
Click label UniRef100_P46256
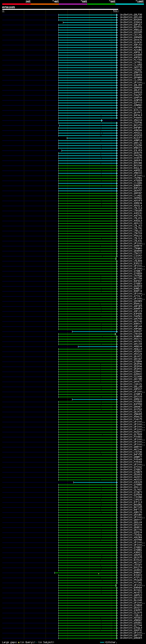[131, 156]
